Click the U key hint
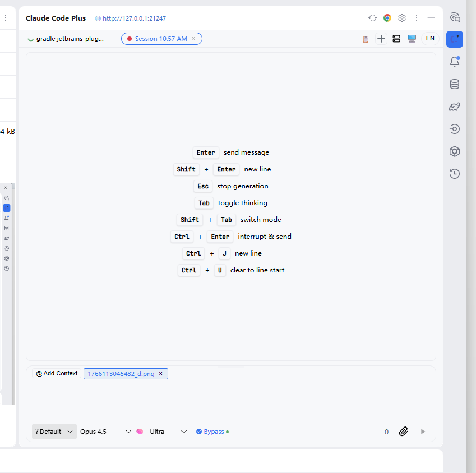This screenshot has height=473, width=476. (x=220, y=270)
